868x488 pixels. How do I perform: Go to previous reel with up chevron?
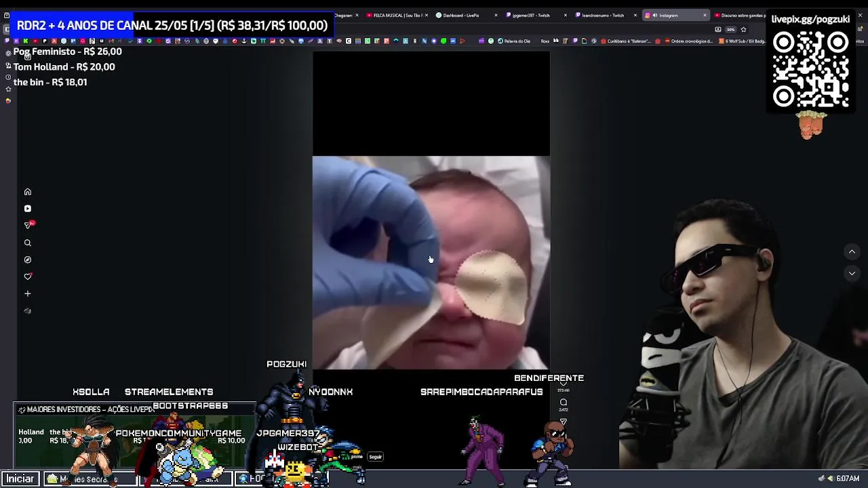click(x=852, y=251)
